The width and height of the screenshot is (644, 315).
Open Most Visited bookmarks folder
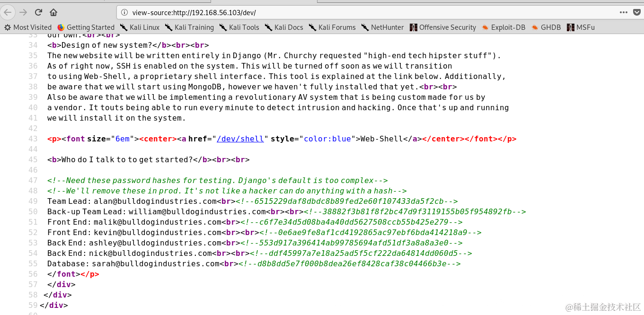click(x=28, y=27)
